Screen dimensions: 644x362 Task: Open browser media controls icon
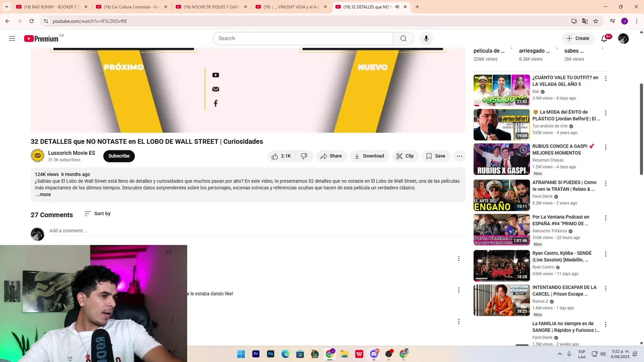click(x=612, y=21)
